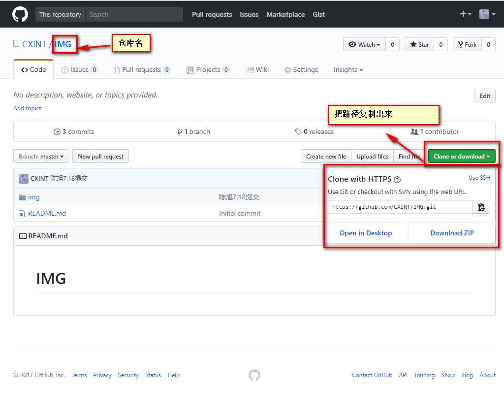Open the Security footer link
The image size is (504, 420).
[128, 375]
